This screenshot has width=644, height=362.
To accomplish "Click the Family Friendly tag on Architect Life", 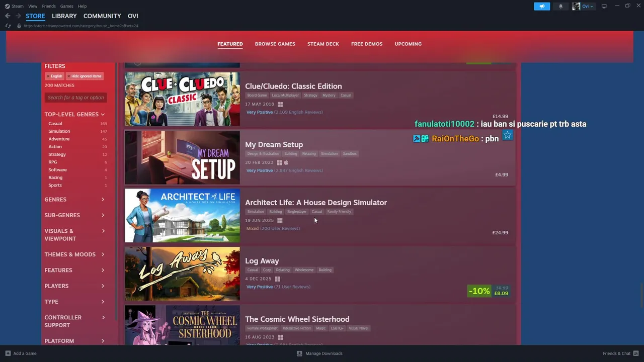I will tap(339, 212).
